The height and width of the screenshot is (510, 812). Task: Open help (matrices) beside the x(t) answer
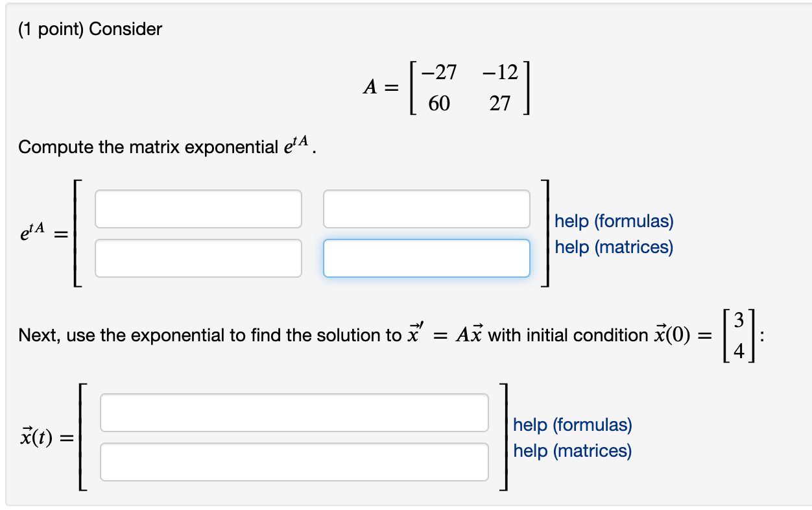tap(571, 451)
